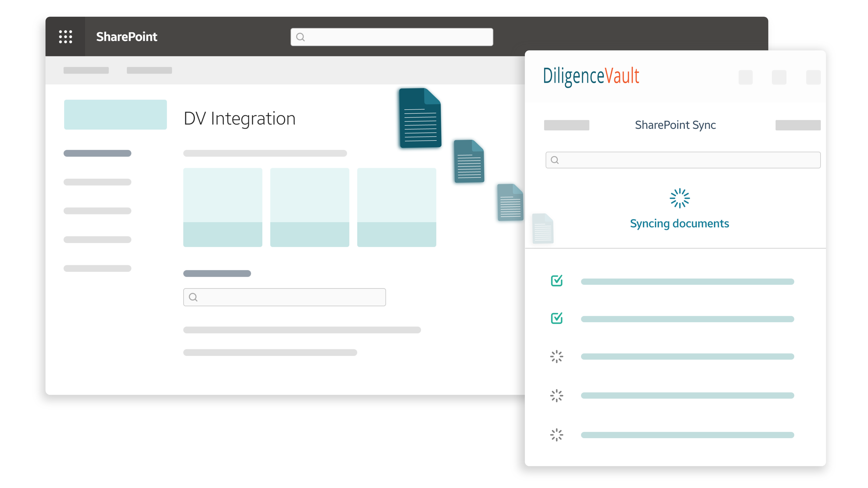Click the first teal content card thumbnail

[222, 207]
